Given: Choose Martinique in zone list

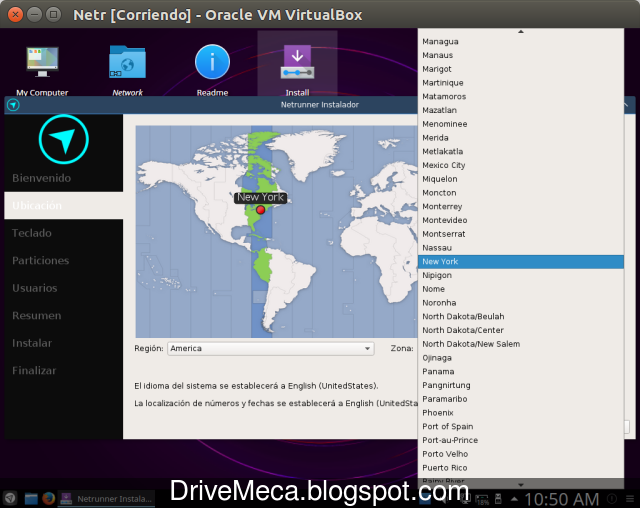Looking at the screenshot, I should (x=521, y=83).
